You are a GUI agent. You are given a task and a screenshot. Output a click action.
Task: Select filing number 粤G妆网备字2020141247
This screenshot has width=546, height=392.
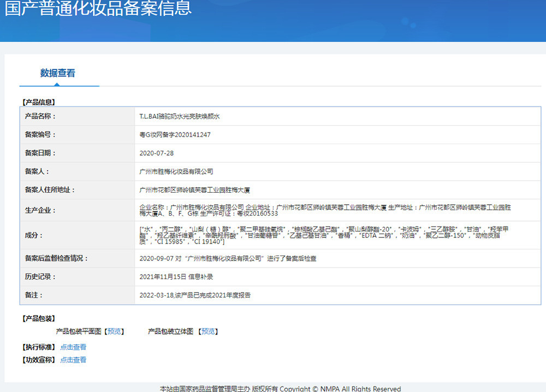(x=175, y=135)
